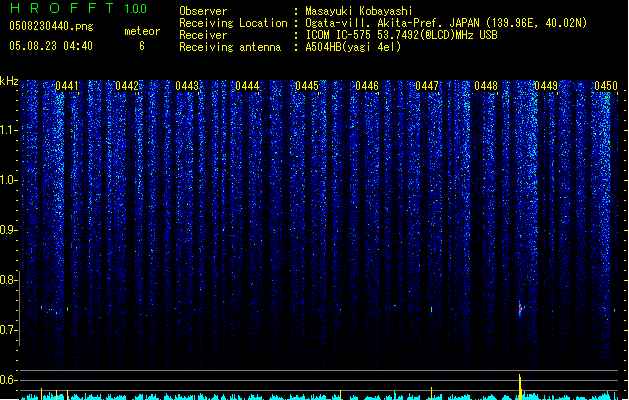Click the meteor count value 6
This screenshot has width=629, height=400.
pos(142,46)
